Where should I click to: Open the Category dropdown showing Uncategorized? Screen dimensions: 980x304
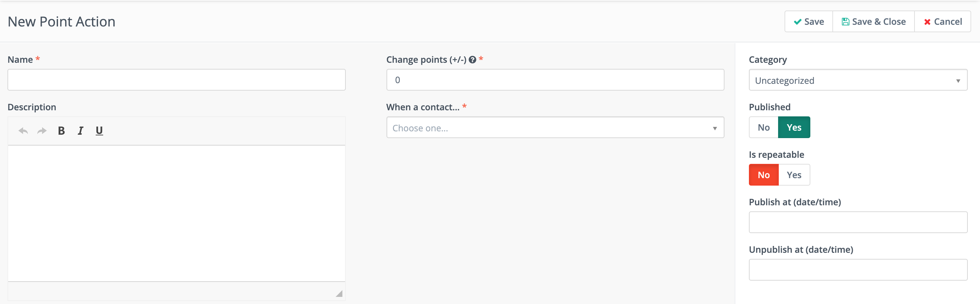(x=857, y=80)
